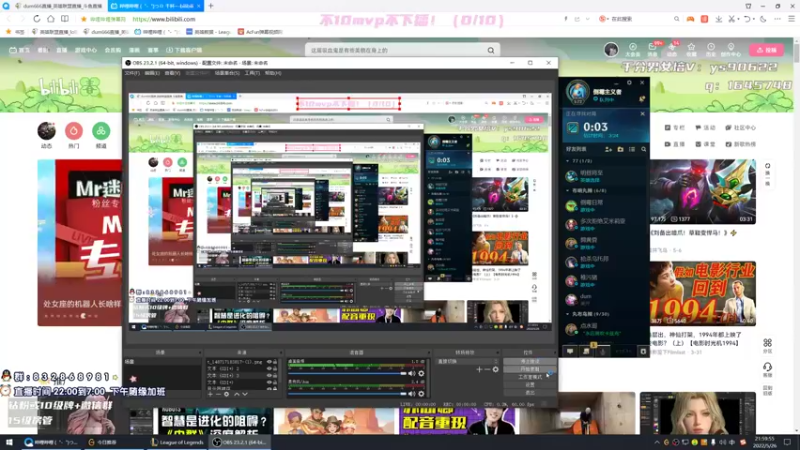Open chat icon at League panel bottom

tap(570, 351)
